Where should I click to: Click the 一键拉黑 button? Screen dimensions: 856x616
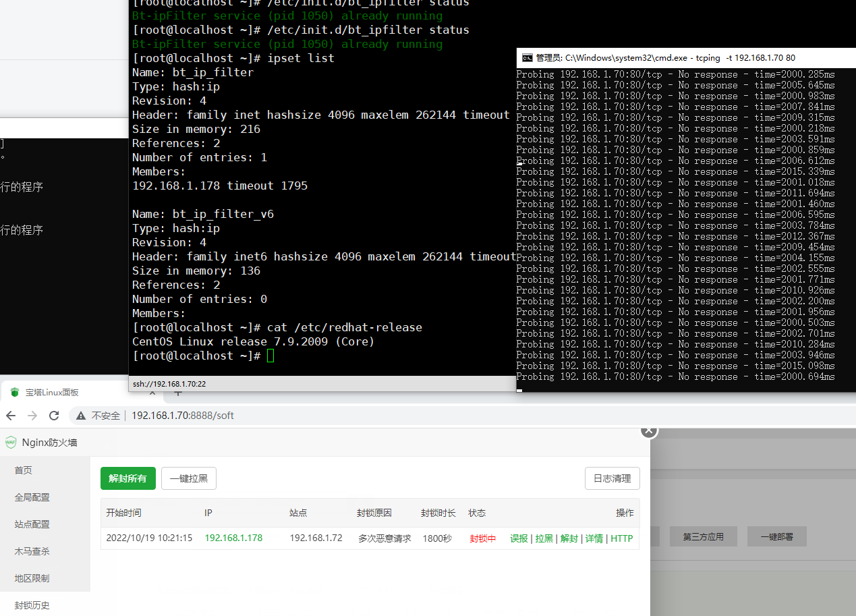(x=189, y=478)
